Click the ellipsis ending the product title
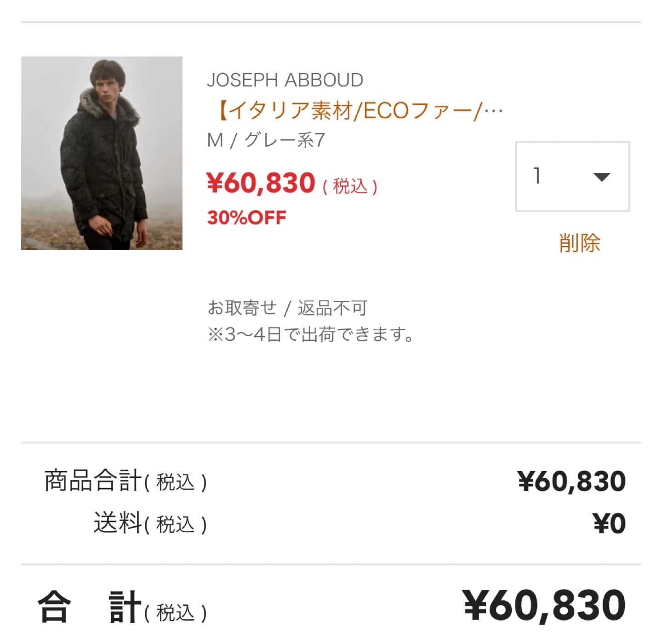 493,110
